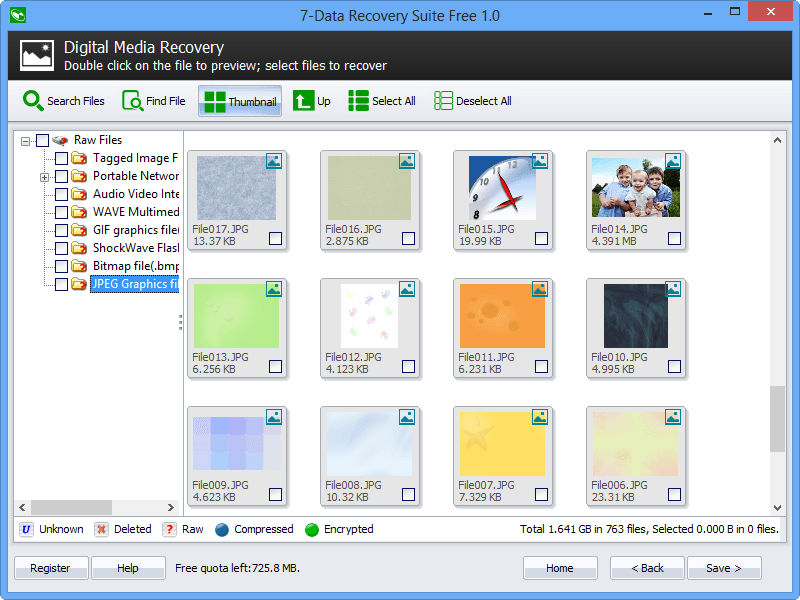Expand the Portable Network folder node
Viewport: 800px width, 600px height.
tap(42, 176)
